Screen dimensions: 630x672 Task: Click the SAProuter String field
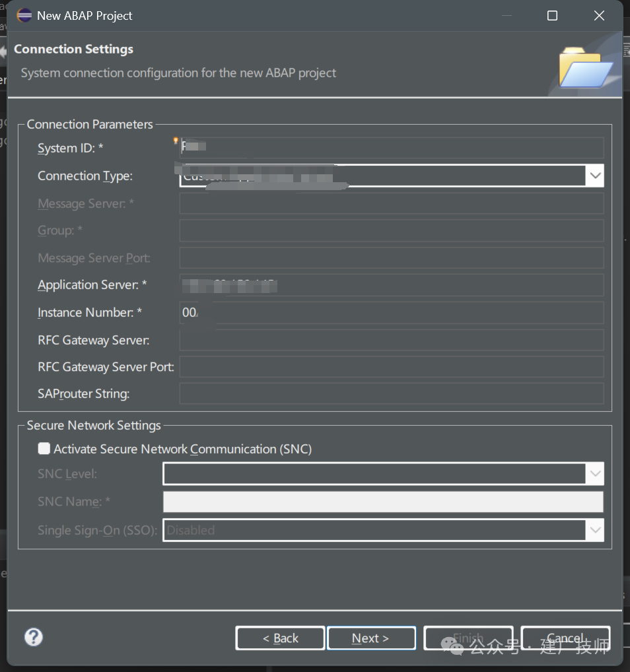click(x=392, y=393)
